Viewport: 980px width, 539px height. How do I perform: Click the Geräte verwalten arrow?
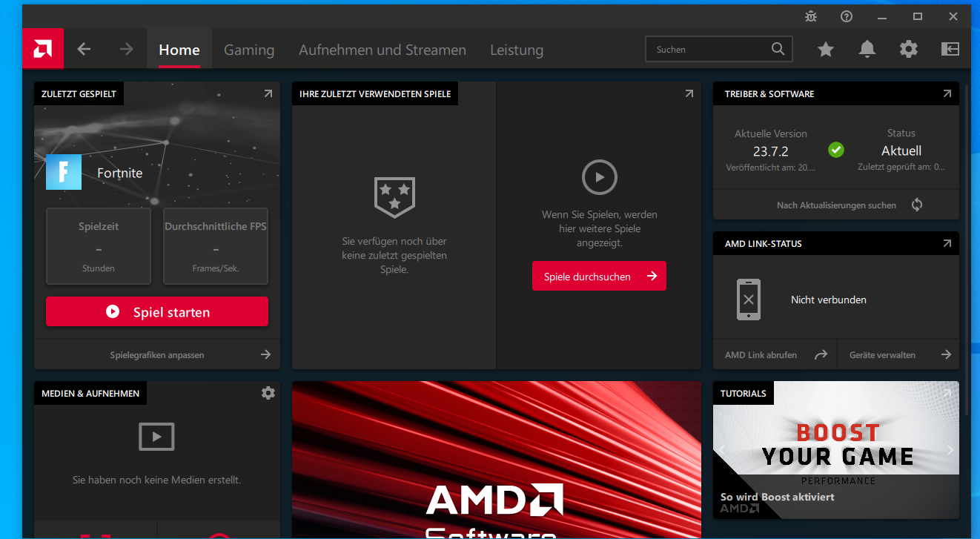pos(946,355)
